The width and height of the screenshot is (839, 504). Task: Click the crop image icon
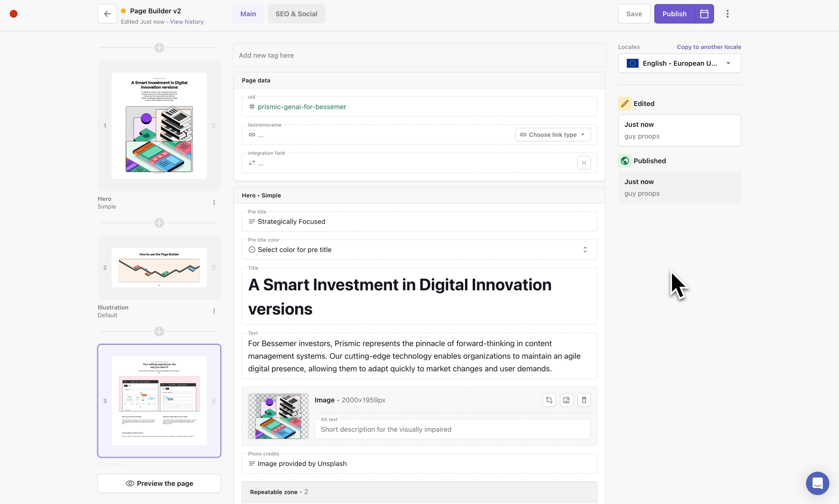[549, 400]
